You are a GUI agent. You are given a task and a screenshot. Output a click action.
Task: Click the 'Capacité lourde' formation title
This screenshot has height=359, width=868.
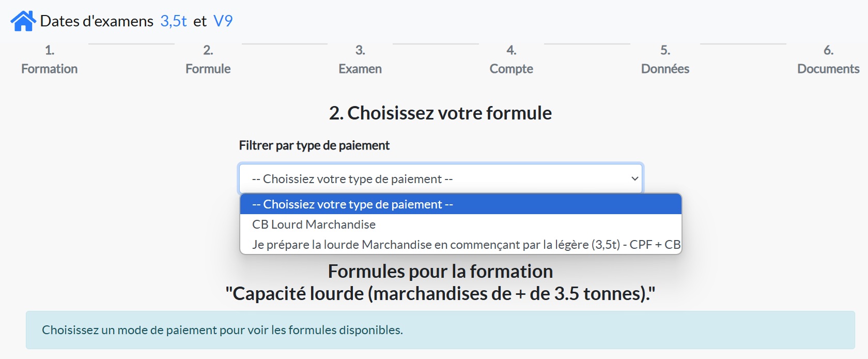click(440, 294)
